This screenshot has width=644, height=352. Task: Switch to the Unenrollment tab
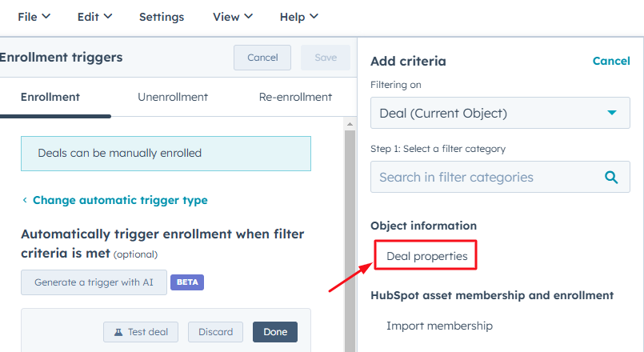(173, 97)
